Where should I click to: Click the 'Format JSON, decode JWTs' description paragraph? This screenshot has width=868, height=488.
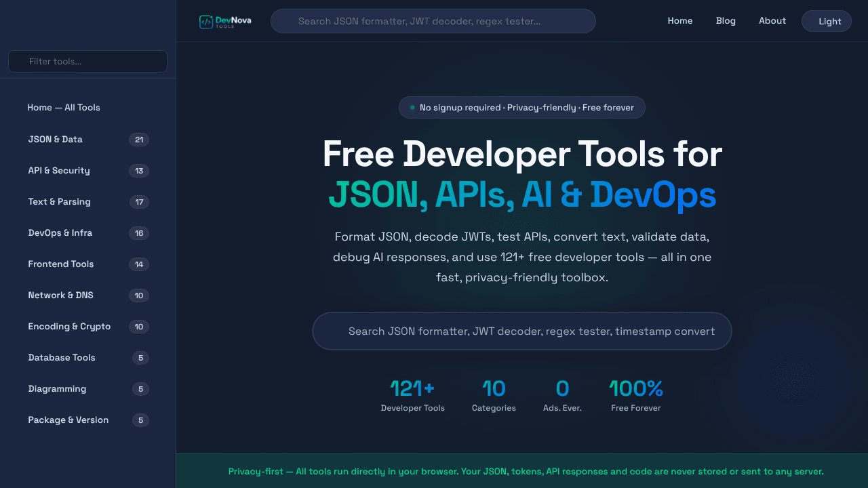(x=522, y=258)
